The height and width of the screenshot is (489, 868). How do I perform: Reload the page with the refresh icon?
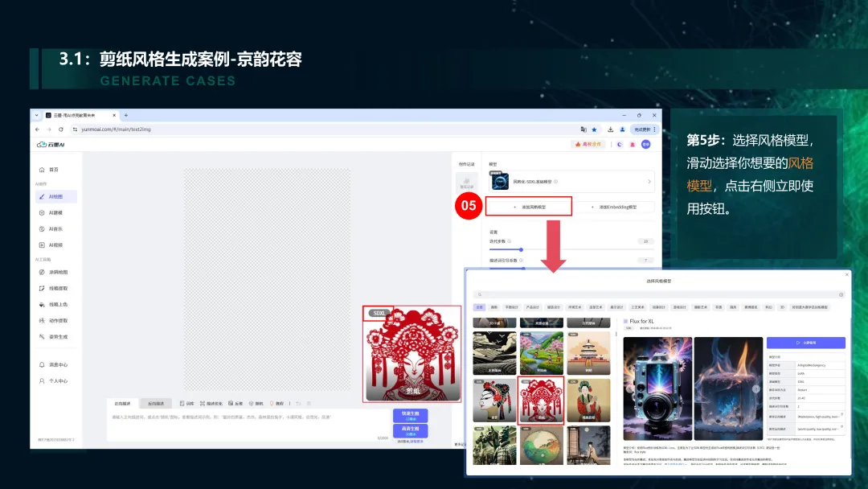[61, 129]
